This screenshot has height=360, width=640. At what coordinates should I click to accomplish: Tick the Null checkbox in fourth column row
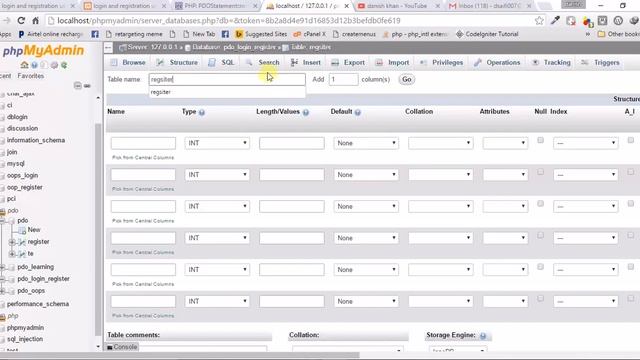(540, 235)
